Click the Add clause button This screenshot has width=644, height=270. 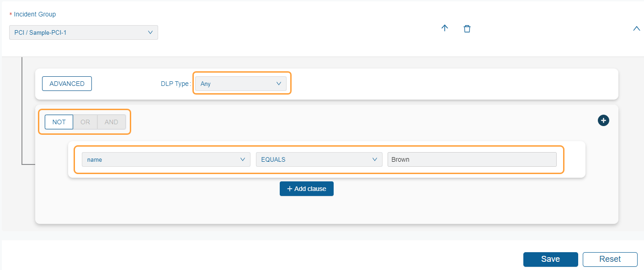(x=306, y=189)
